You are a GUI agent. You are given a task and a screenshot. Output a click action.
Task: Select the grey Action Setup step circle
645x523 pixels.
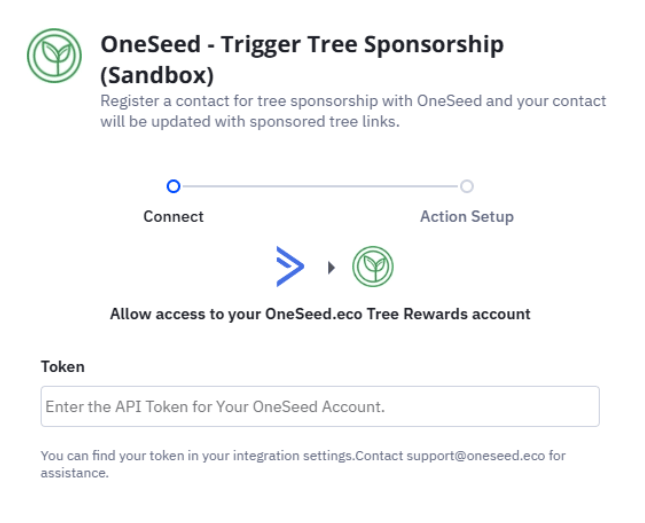(466, 186)
